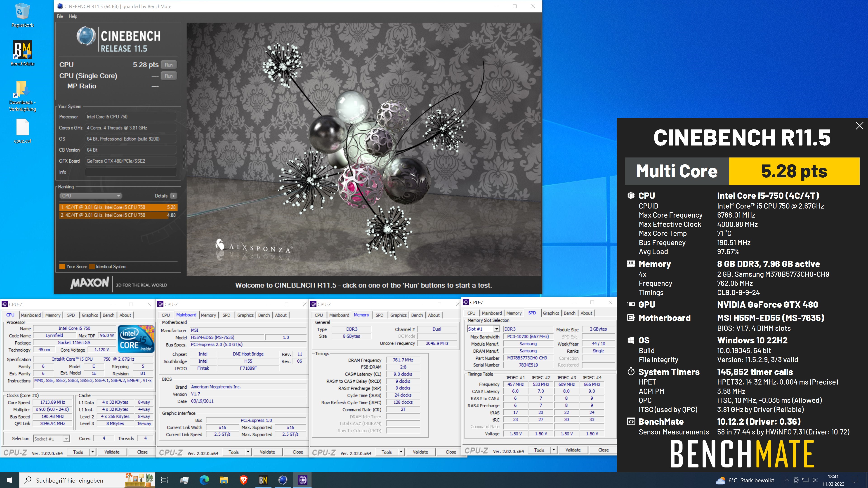The image size is (868, 488).
Task: Open the Papierkorb recycle bin icon
Action: 22,15
